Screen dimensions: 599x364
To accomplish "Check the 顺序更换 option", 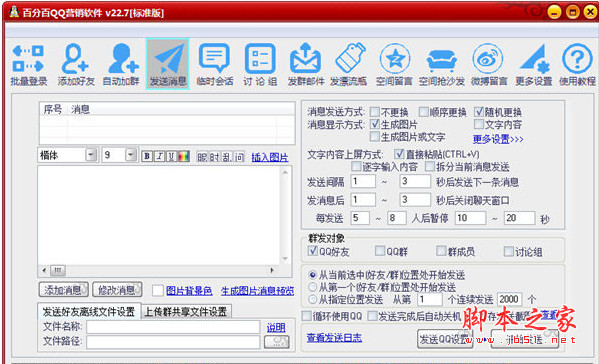I will tap(424, 112).
